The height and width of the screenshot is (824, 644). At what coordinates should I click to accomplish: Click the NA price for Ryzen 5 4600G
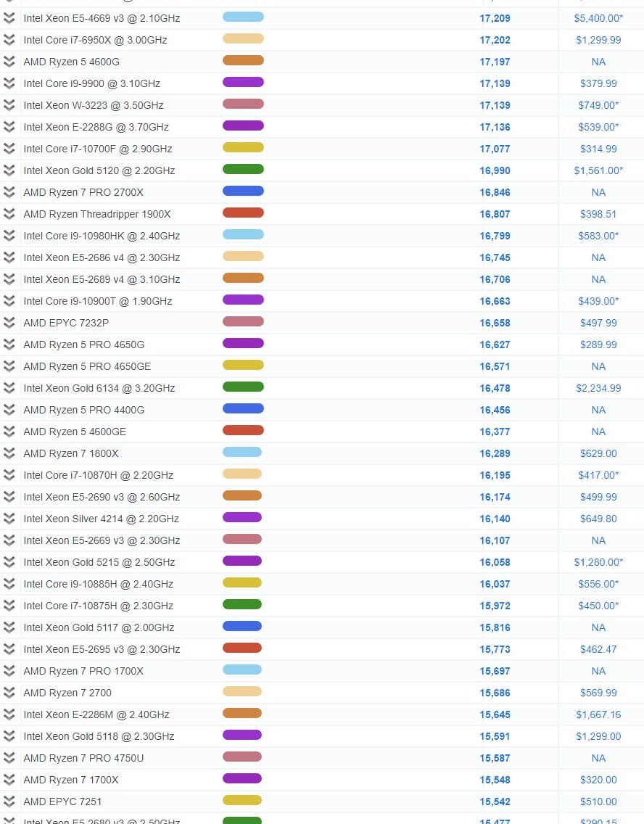pos(598,62)
